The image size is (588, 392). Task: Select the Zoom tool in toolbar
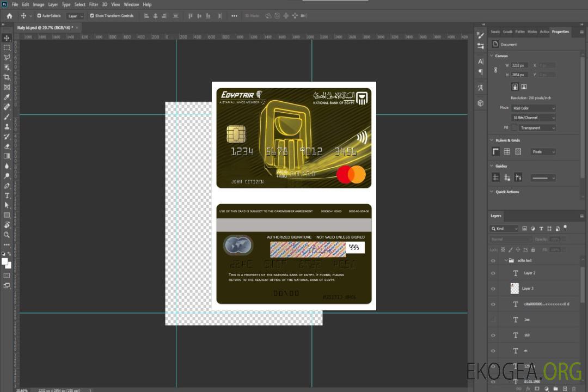click(7, 235)
